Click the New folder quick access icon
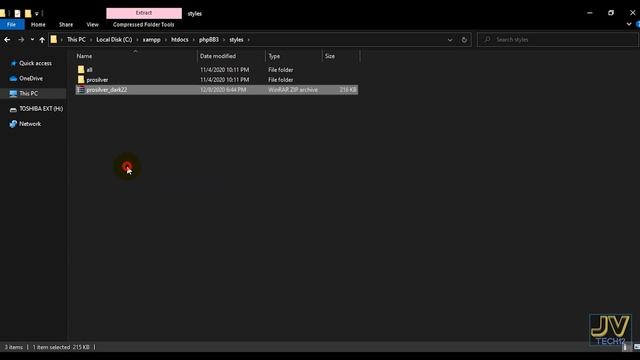Image resolution: width=640 pixels, height=360 pixels. tap(28, 13)
